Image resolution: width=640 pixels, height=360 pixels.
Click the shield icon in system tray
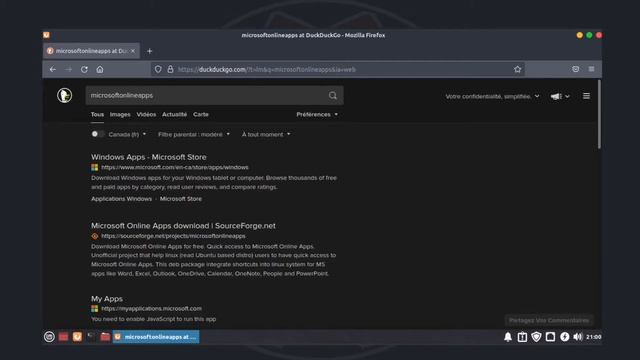pos(536,337)
